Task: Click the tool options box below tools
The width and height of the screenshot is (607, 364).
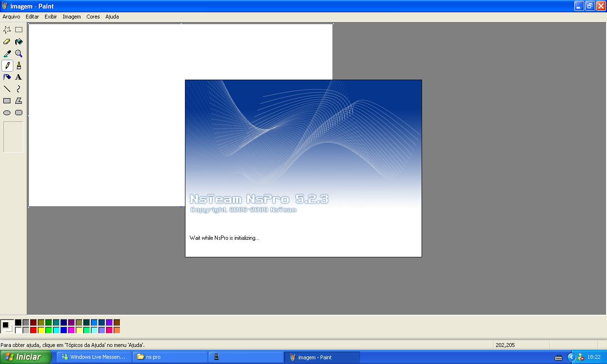Action: click(13, 137)
